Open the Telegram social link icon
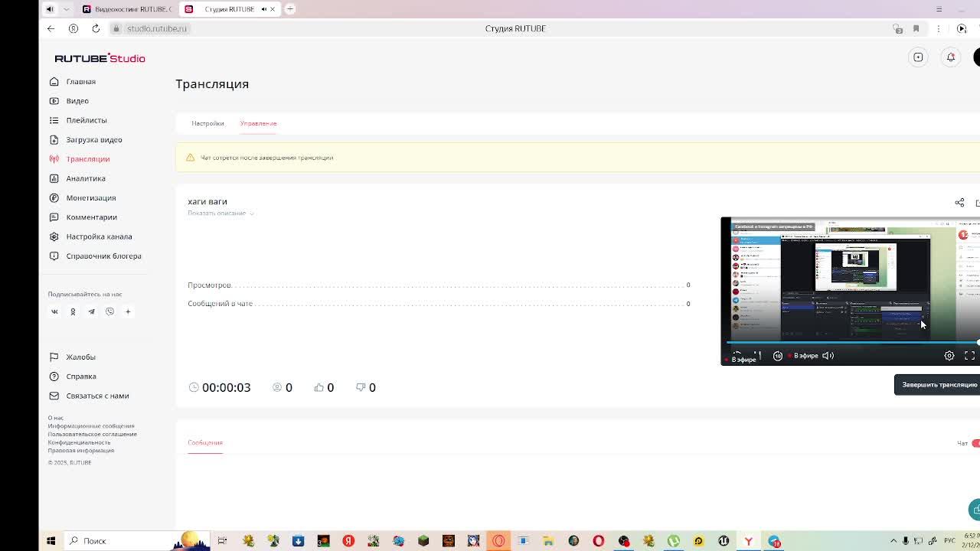This screenshot has height=551, width=980. tap(91, 311)
